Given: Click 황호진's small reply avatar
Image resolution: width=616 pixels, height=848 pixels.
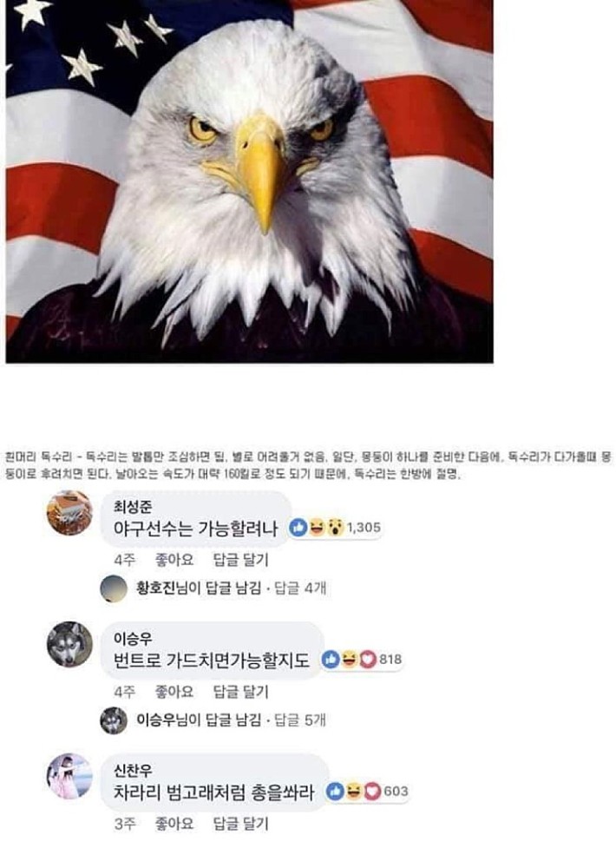Looking at the screenshot, I should click(114, 588).
